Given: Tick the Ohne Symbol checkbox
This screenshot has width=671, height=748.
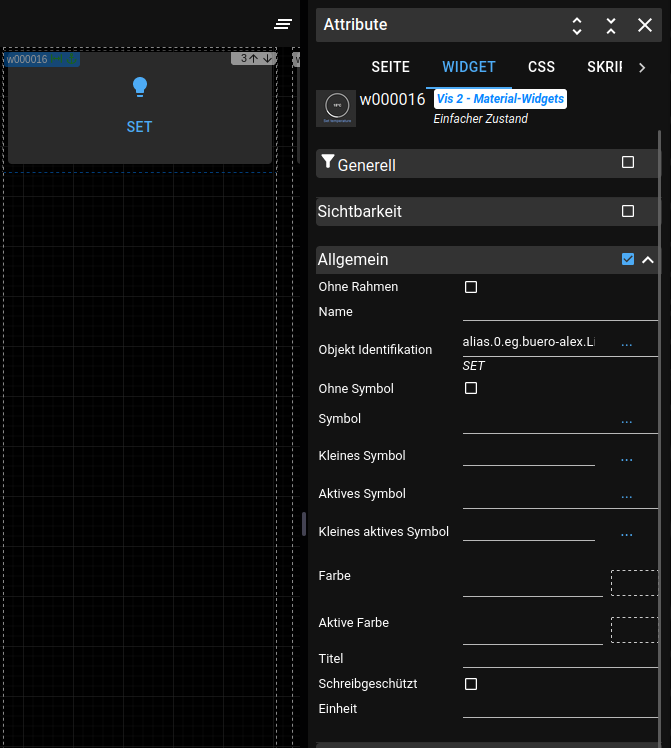Looking at the screenshot, I should [471, 388].
